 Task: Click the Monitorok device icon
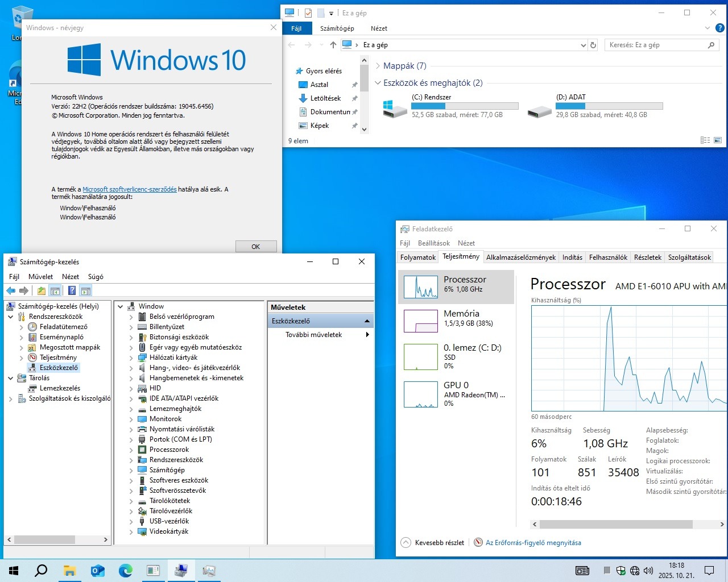pos(143,419)
